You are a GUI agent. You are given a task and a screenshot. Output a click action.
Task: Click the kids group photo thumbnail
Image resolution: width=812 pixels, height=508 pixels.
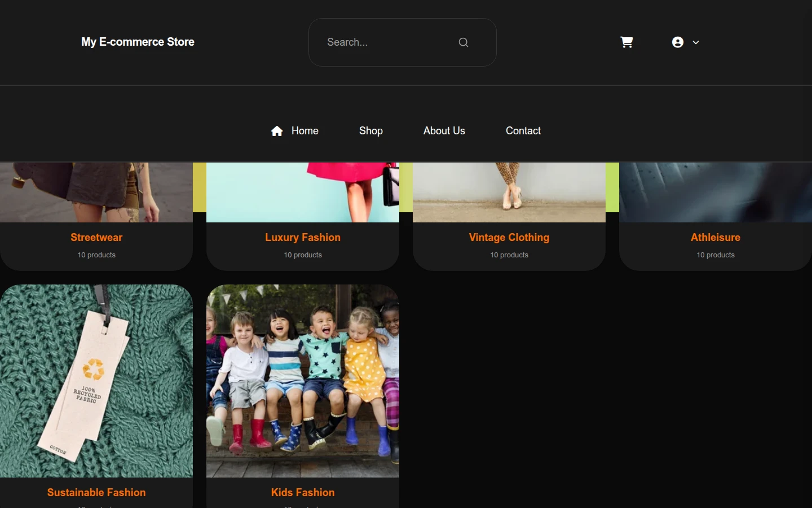(x=303, y=381)
